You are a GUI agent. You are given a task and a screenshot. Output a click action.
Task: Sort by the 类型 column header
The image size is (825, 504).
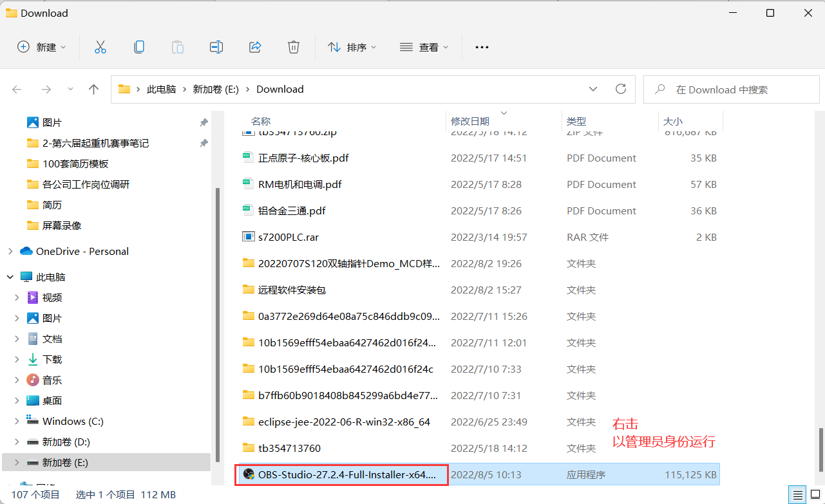coord(576,121)
